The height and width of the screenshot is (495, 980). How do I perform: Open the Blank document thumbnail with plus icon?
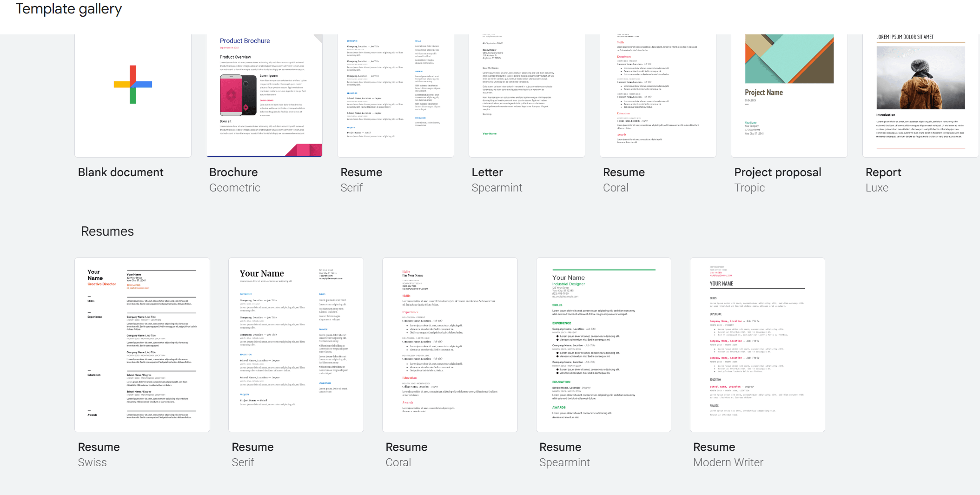point(133,96)
